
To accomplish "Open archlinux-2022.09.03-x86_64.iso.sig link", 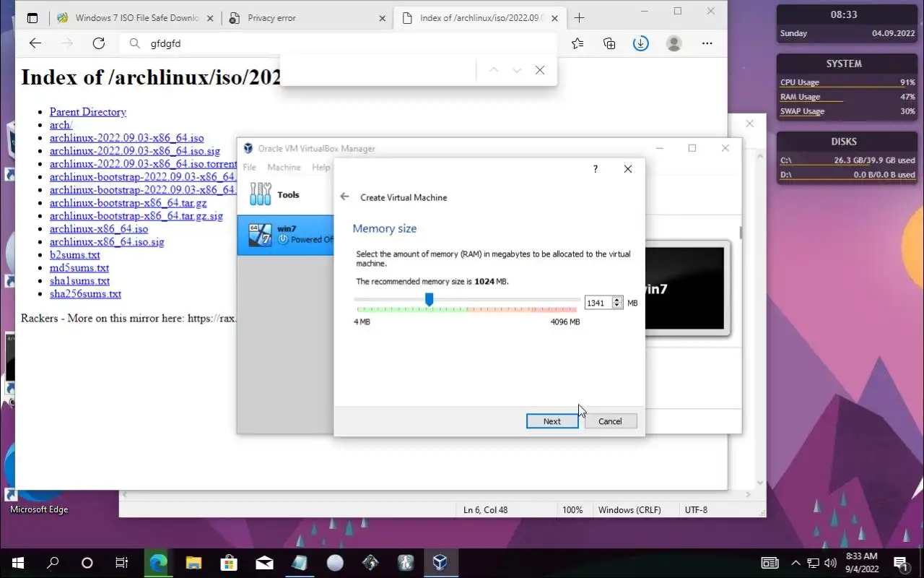I will pyautogui.click(x=135, y=151).
